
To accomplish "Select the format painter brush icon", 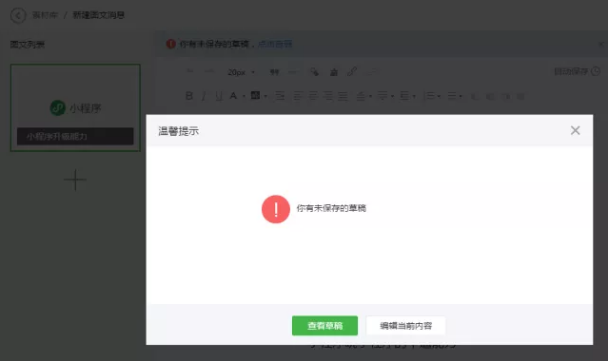I will click(x=314, y=72).
